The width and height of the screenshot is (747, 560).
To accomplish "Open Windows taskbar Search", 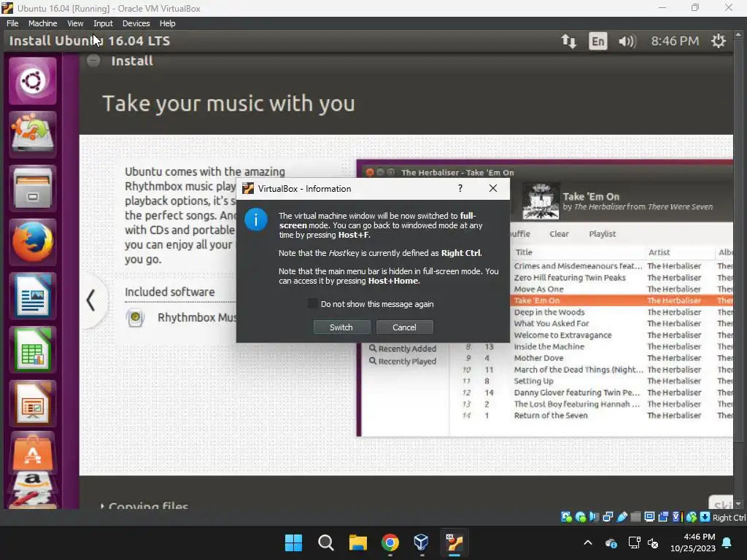I will click(326, 542).
